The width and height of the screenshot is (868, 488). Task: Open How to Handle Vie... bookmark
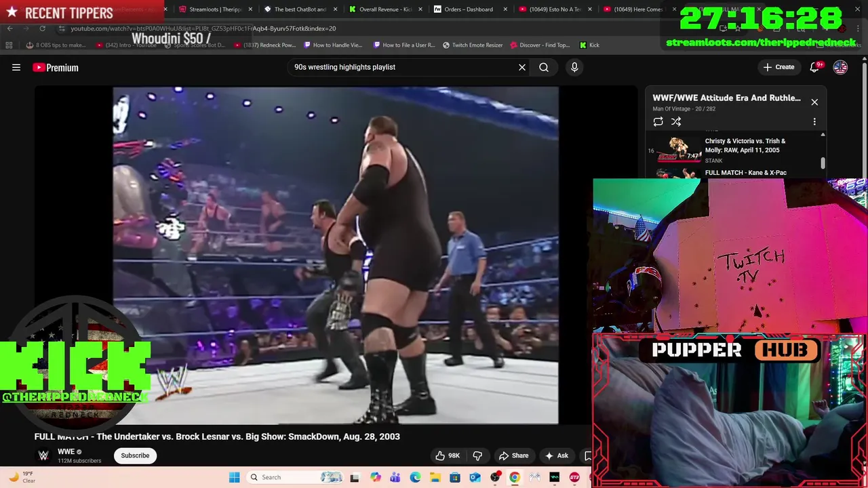[333, 45]
